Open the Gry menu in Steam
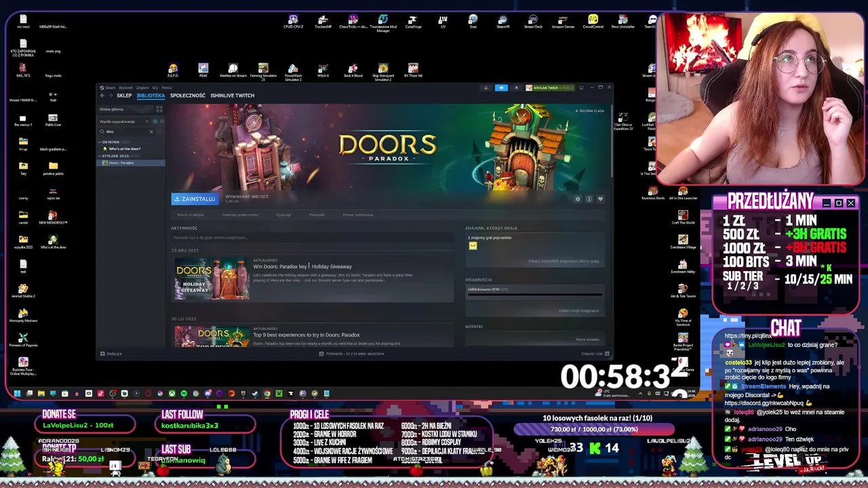 coord(155,87)
